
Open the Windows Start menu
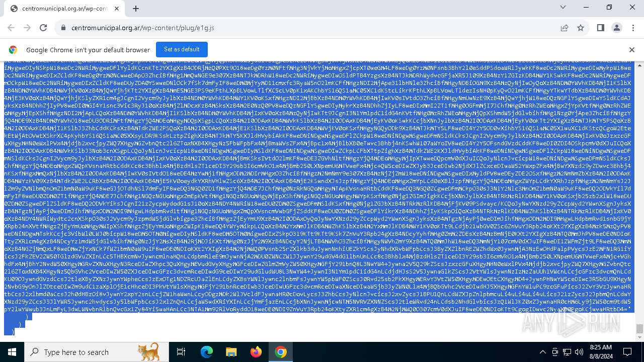12,352
